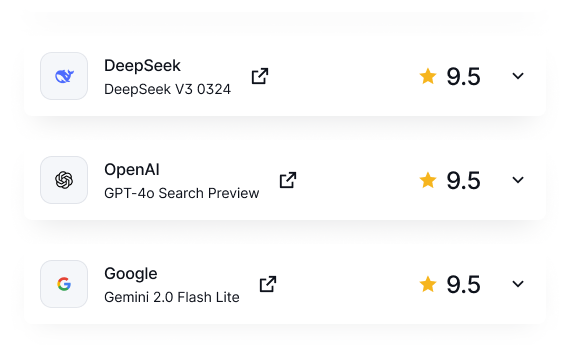Expand the Google row chevron
570x360 pixels.
click(x=518, y=284)
